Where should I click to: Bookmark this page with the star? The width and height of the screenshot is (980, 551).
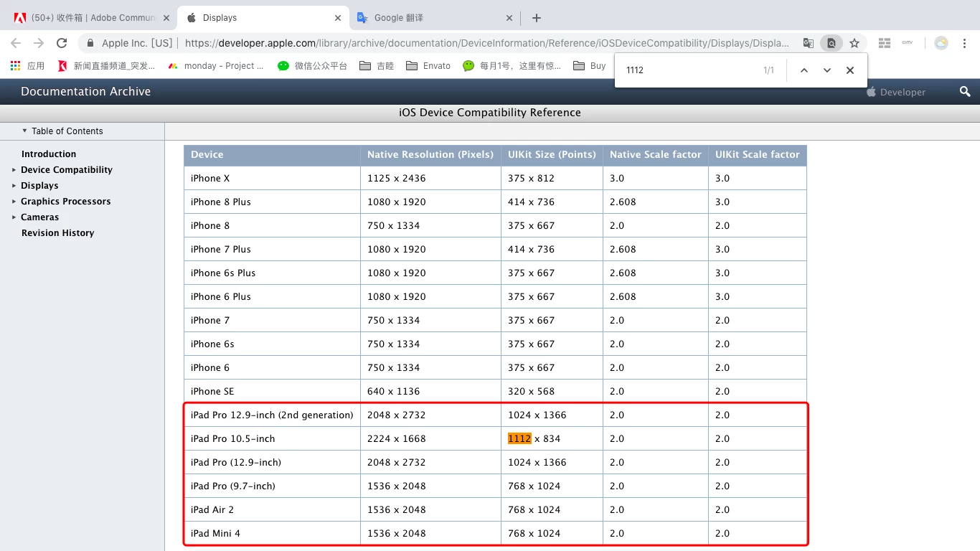pos(854,43)
